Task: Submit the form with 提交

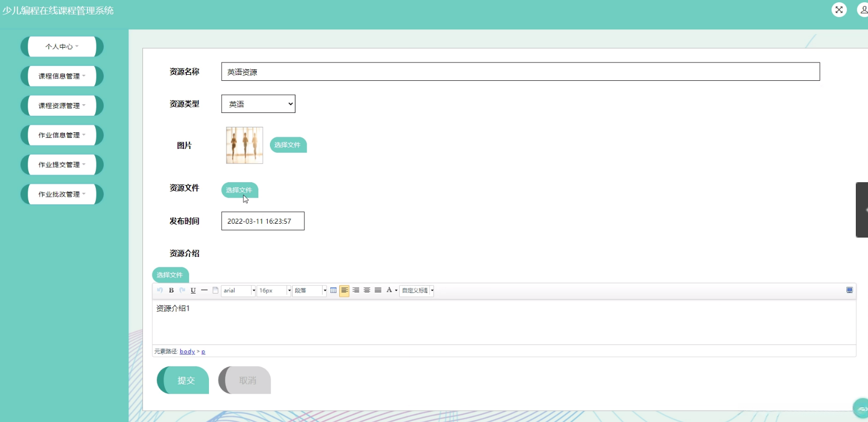Action: [x=183, y=380]
